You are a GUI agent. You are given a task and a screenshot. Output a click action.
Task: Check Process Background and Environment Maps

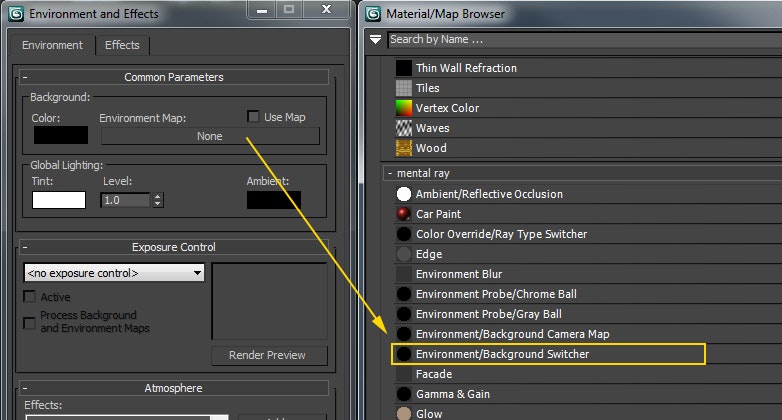coord(30,321)
